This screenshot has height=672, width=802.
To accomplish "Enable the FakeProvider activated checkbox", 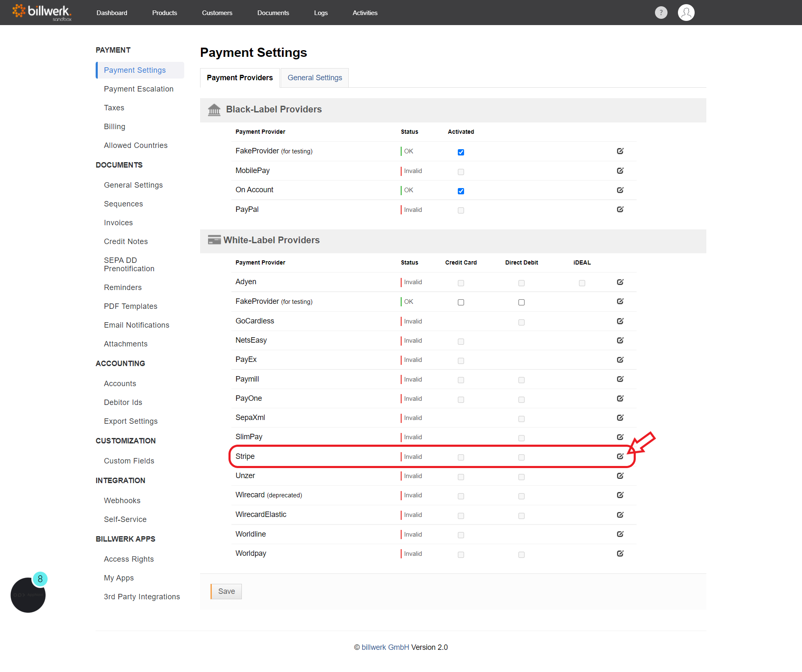I will [460, 151].
